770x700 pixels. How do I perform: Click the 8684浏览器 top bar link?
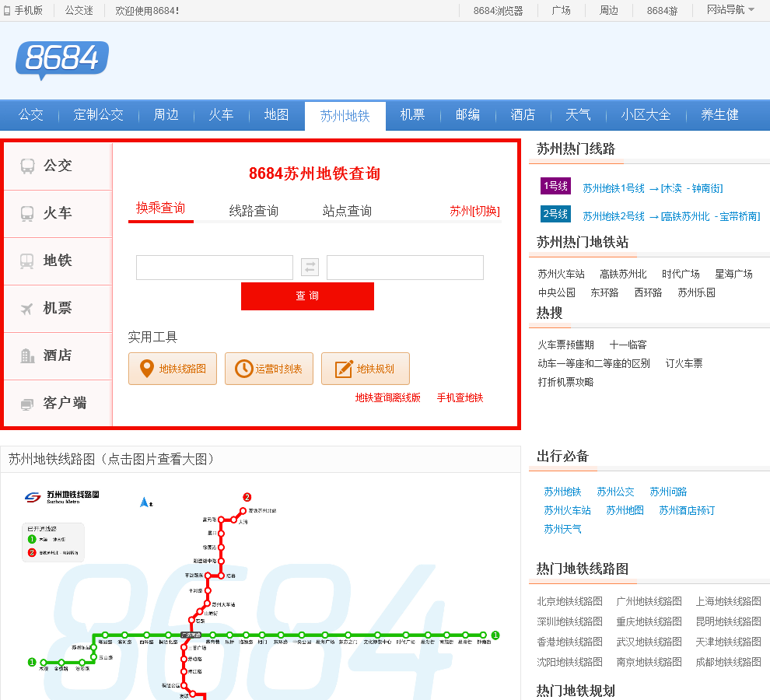[x=498, y=11]
